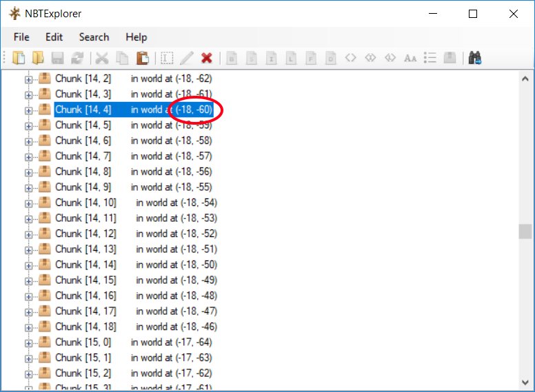Click the Save floppy disk icon

coord(57,58)
